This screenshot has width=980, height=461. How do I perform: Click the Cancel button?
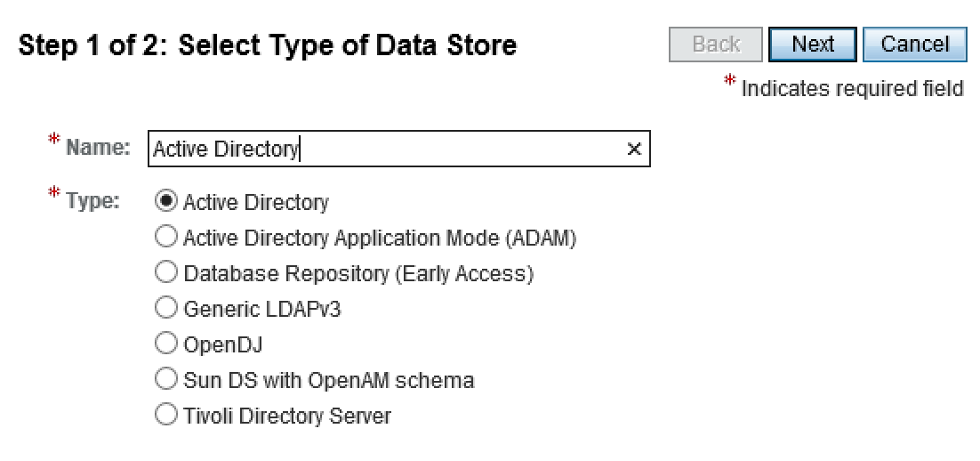[914, 44]
